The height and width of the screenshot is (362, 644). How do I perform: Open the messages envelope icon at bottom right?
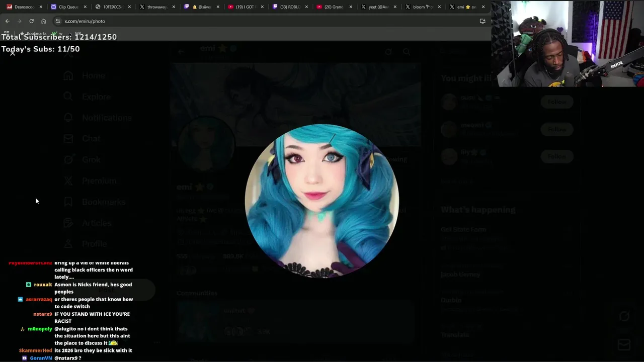click(x=624, y=345)
